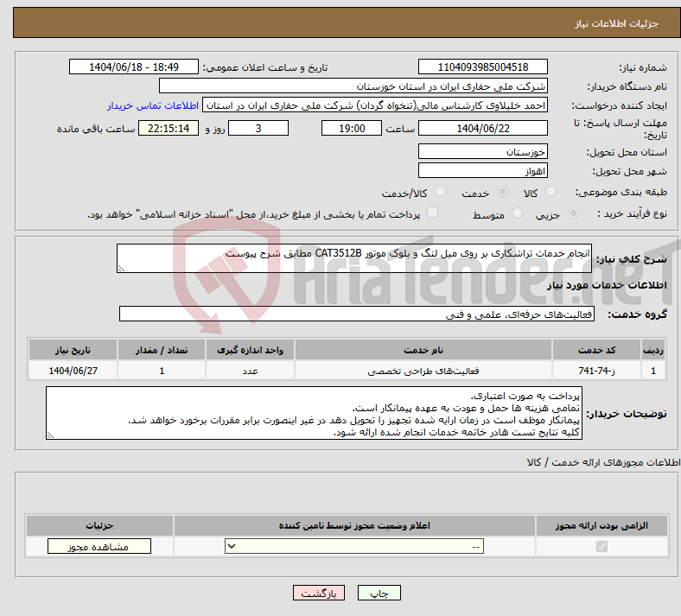Click the delivery province field خوزستان
Screen dimensions: 681x616
482,151
